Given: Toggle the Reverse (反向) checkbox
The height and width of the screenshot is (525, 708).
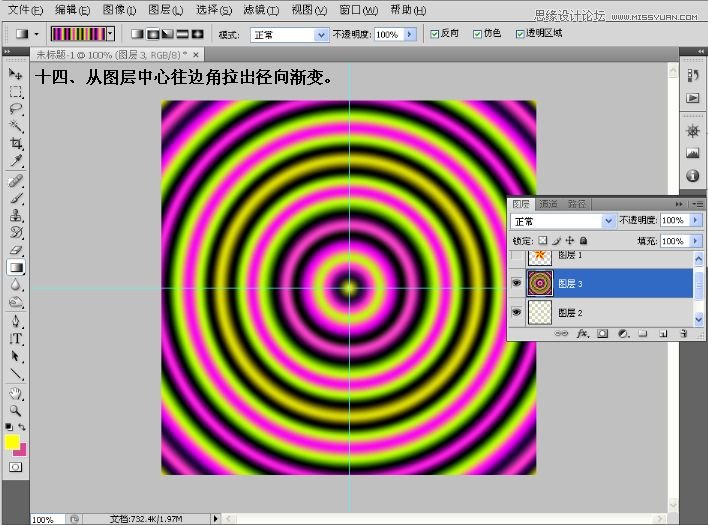Looking at the screenshot, I should (x=434, y=34).
